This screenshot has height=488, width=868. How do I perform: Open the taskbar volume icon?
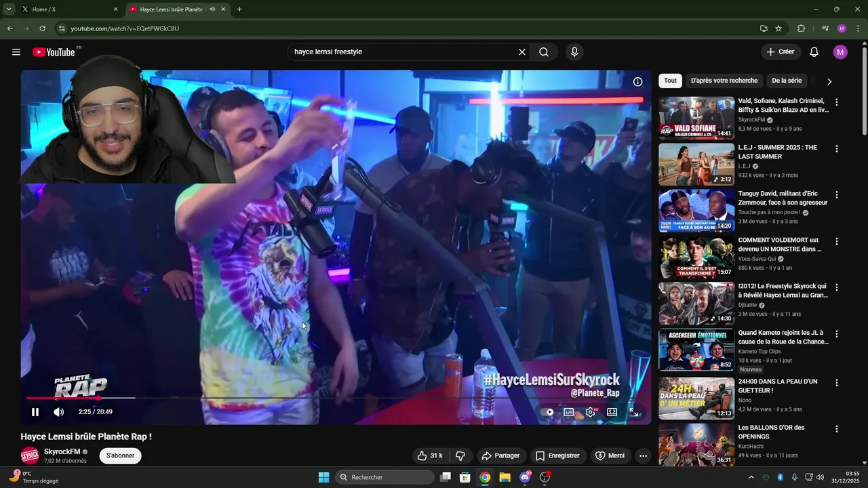coord(820,477)
